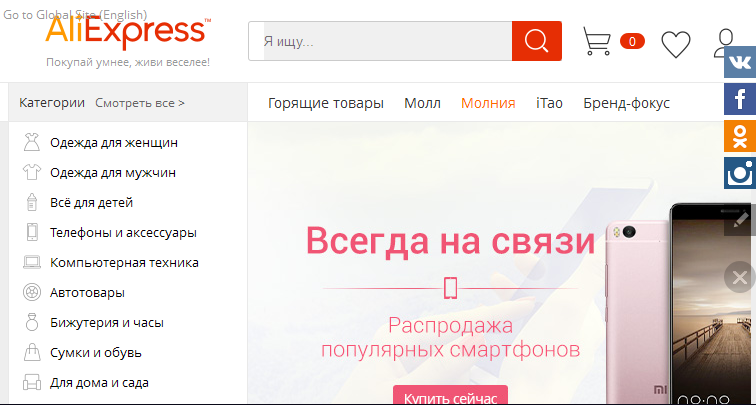This screenshot has height=405, width=756.
Task: Click the AliExpress logo
Action: point(128,32)
